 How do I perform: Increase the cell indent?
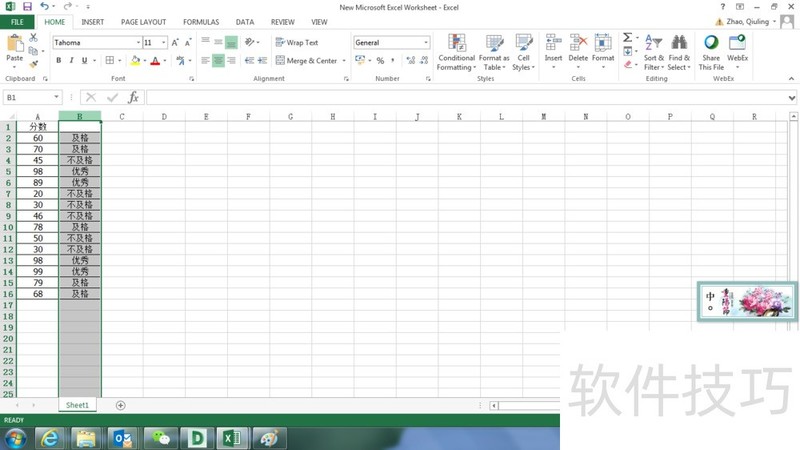click(x=262, y=60)
